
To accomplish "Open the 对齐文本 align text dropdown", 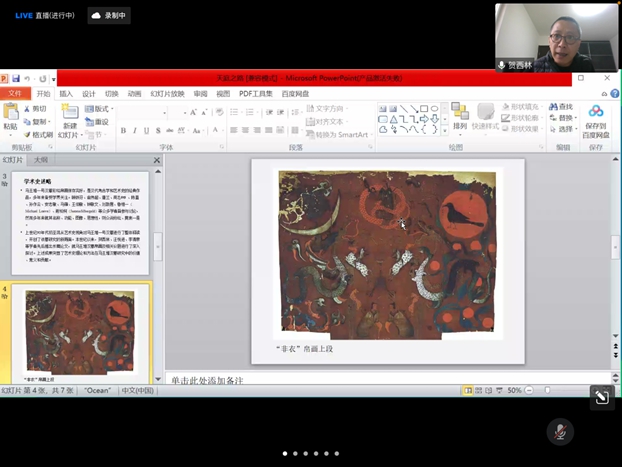I will point(327,121).
